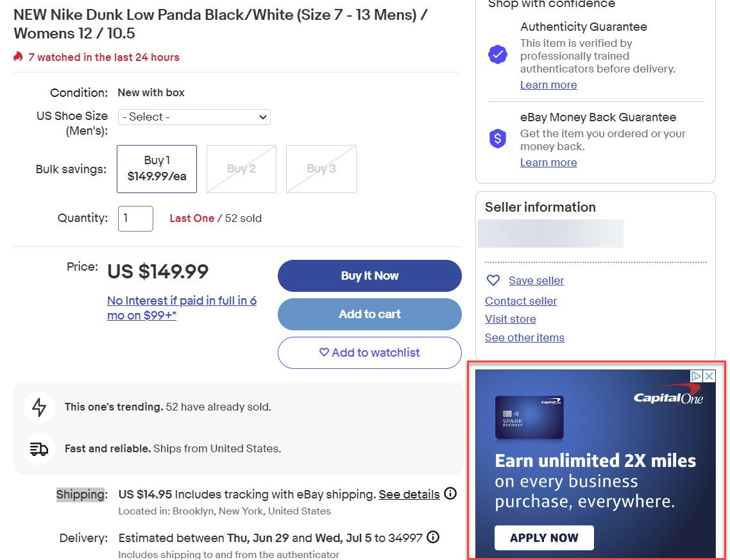Screen dimensions: 730x560
Task: Click the Authenticity Guarantee checkmark badge
Action: click(498, 55)
